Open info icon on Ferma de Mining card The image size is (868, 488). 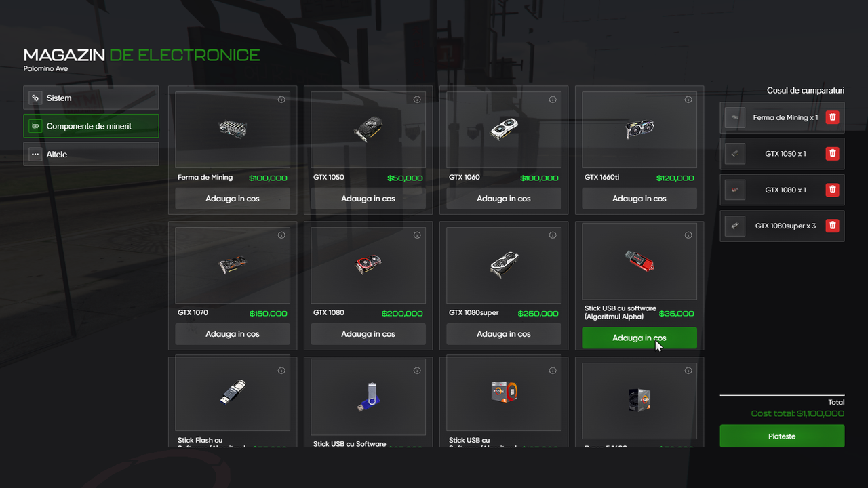pos(281,100)
